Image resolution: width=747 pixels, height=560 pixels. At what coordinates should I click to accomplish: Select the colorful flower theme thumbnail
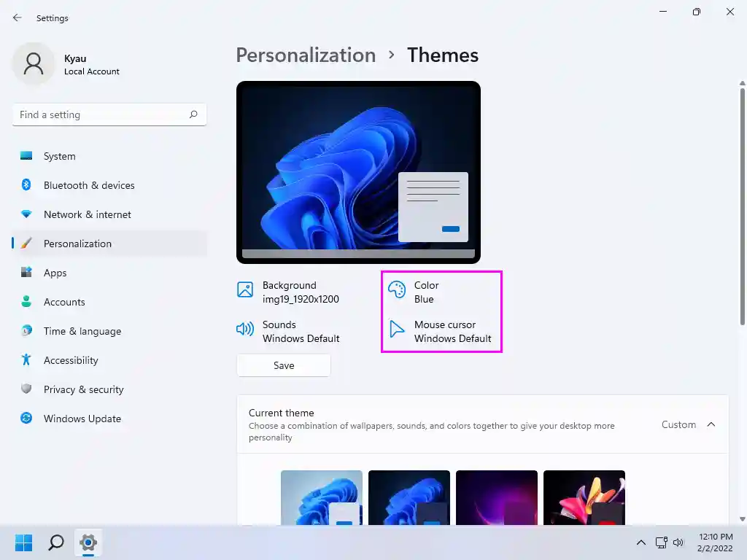(x=584, y=497)
